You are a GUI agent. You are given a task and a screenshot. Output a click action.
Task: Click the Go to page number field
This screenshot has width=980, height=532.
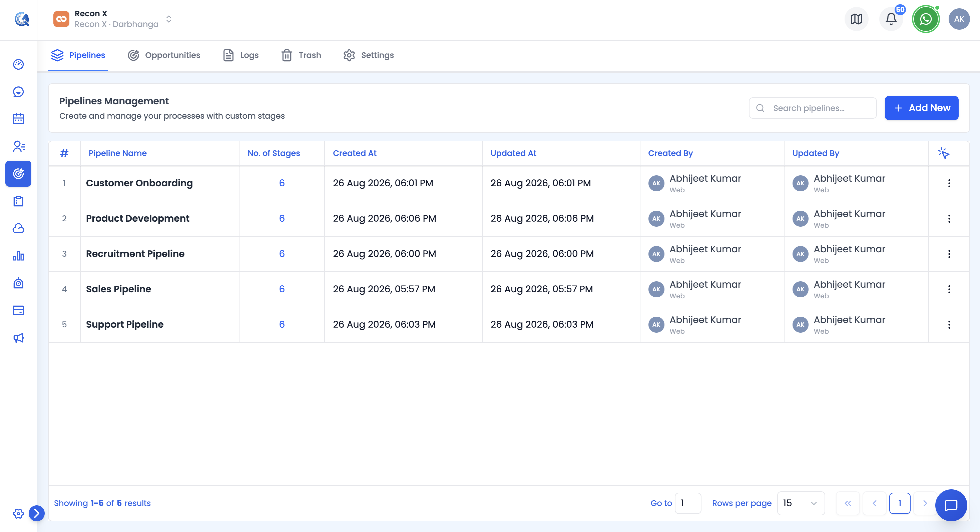(x=687, y=503)
